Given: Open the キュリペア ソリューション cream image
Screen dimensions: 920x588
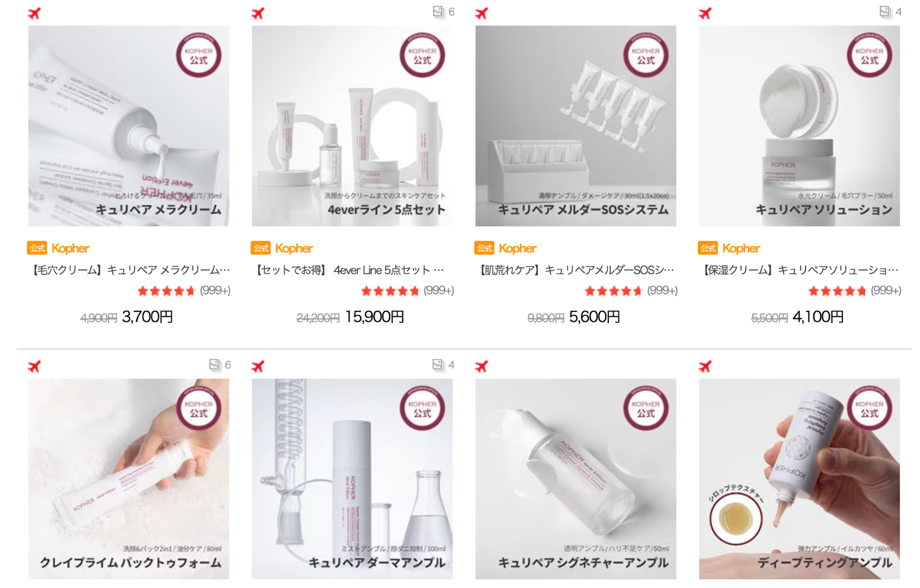Looking at the screenshot, I should click(x=799, y=126).
